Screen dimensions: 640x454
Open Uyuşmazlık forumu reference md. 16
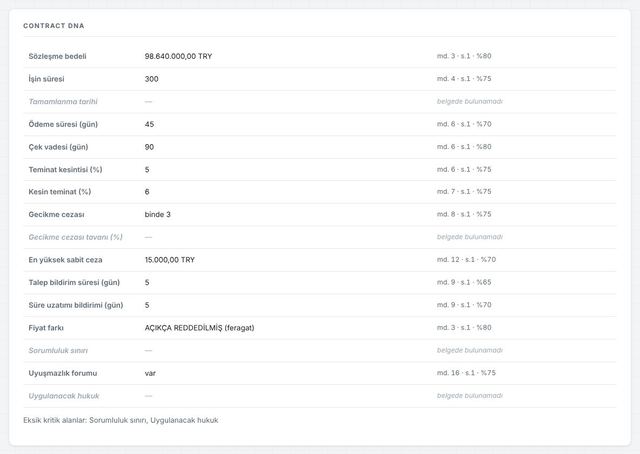466,373
